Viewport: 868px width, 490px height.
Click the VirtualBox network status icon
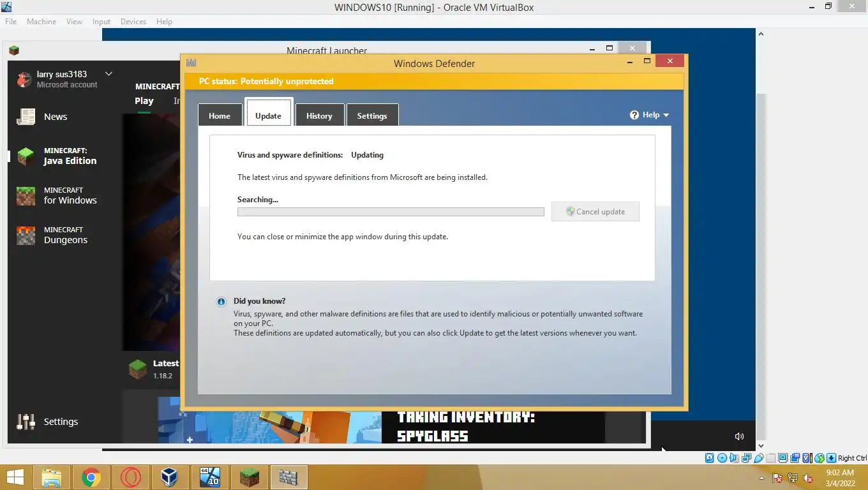coord(746,458)
